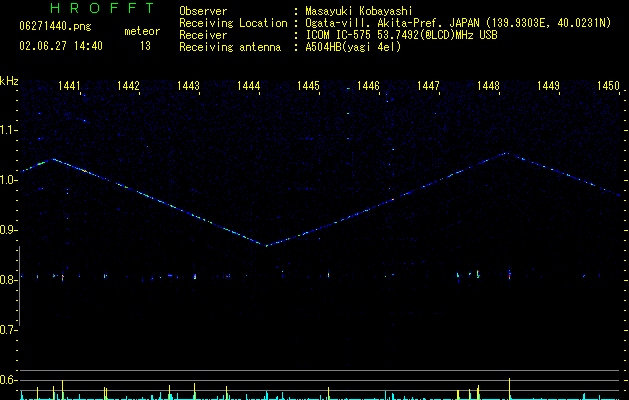Click antenna info A504HB(yagi 4el)
Screen dimensions: 629x400
click(353, 47)
